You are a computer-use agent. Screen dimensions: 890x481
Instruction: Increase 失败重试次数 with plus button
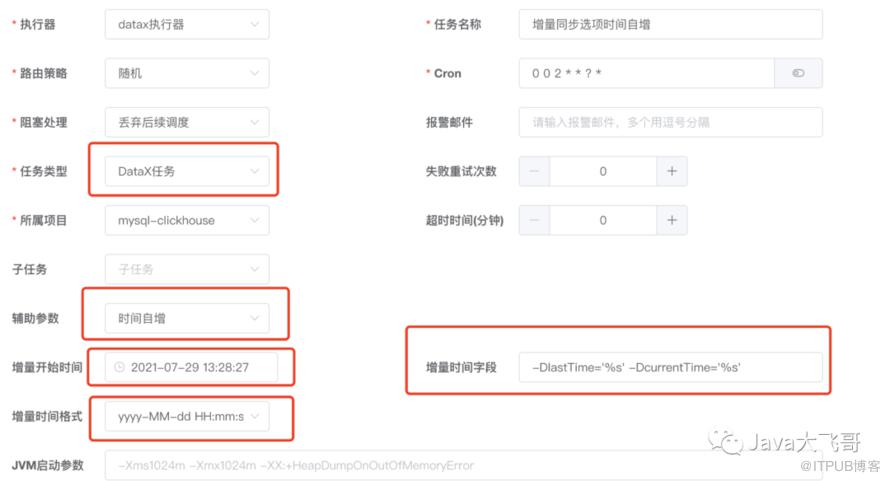(x=672, y=171)
